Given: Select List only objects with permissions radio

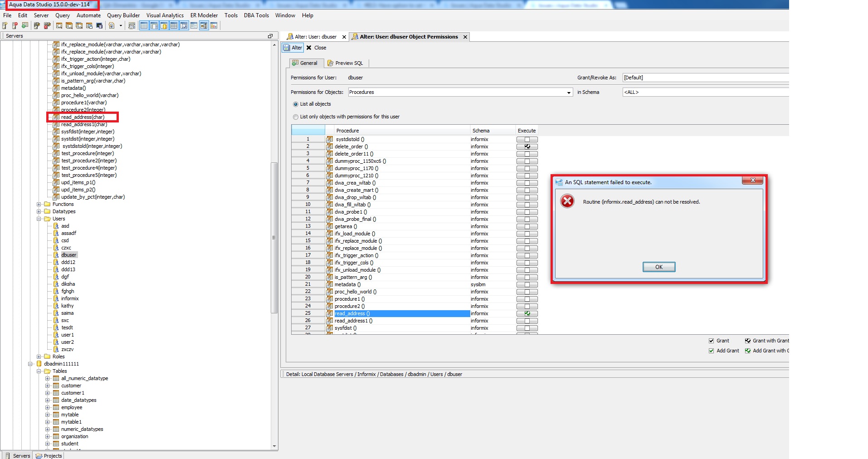Looking at the screenshot, I should pos(296,117).
